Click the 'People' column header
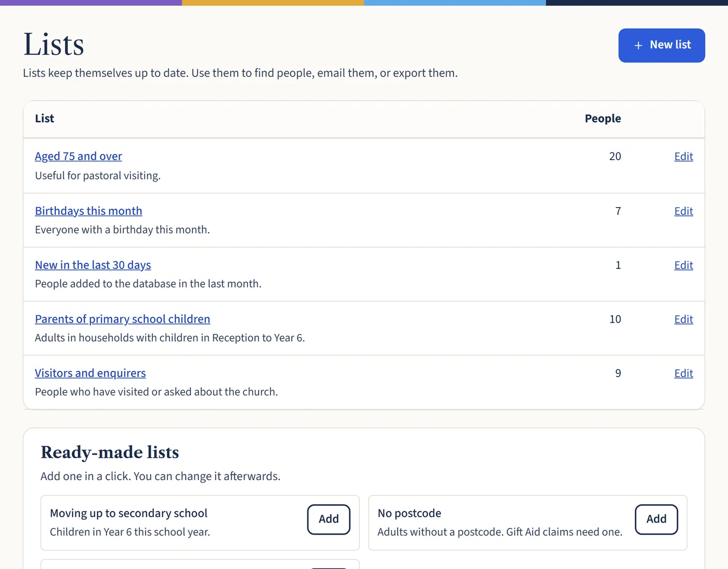This screenshot has height=569, width=728. click(x=603, y=119)
